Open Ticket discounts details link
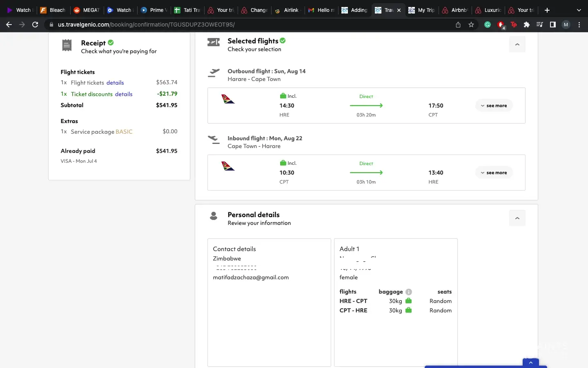 tap(124, 94)
